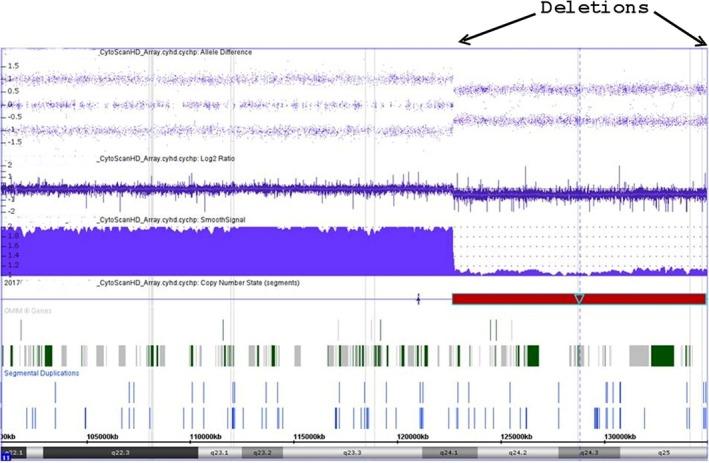Click the 130000kb axis label
This screenshot has height=463, width=709.
[x=620, y=437]
